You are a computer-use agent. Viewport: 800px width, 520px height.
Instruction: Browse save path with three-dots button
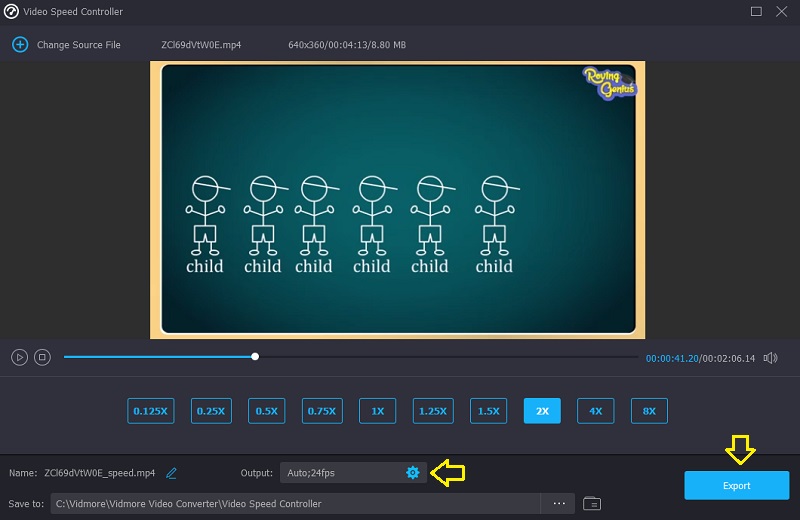(559, 503)
